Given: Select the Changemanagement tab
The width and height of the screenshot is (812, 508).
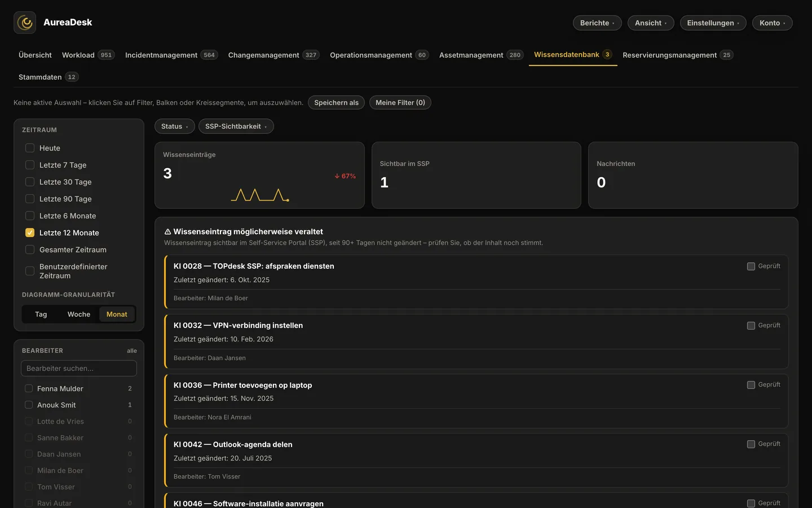Looking at the screenshot, I should 273,55.
